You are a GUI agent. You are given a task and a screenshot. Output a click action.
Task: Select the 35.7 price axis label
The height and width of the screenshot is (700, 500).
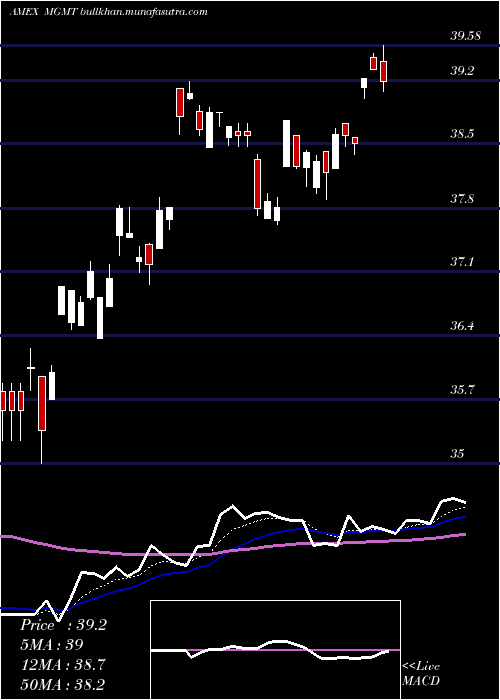tap(462, 390)
